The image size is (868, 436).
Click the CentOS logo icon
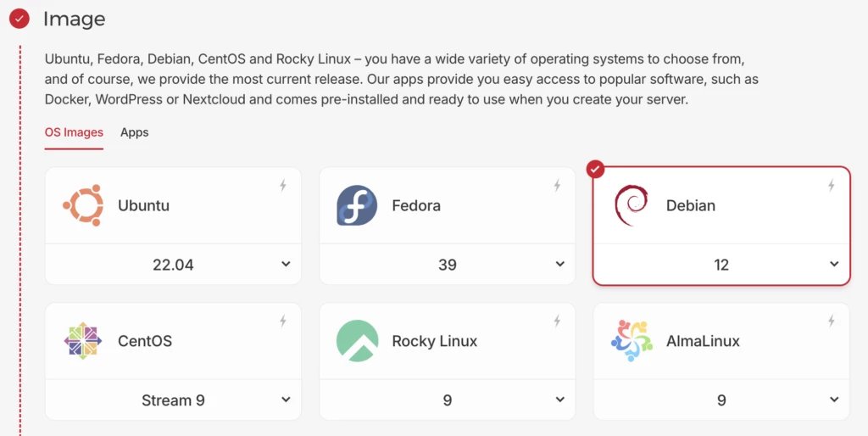83,341
